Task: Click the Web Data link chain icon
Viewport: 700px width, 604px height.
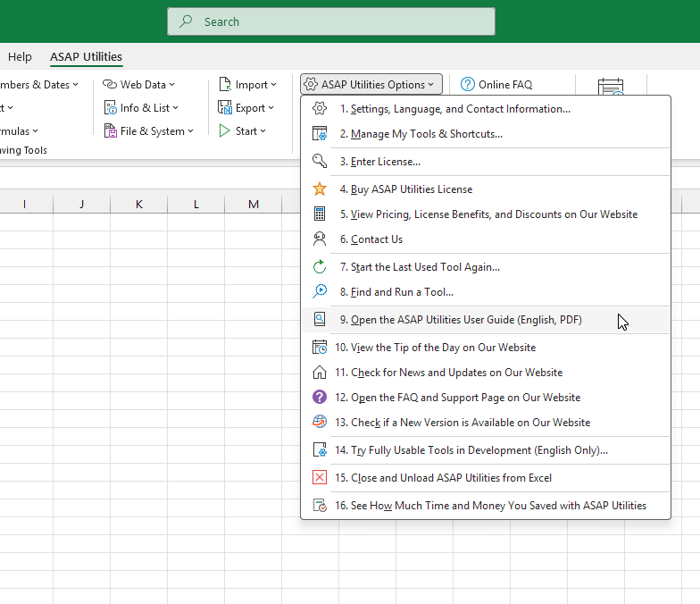Action: pos(109,84)
